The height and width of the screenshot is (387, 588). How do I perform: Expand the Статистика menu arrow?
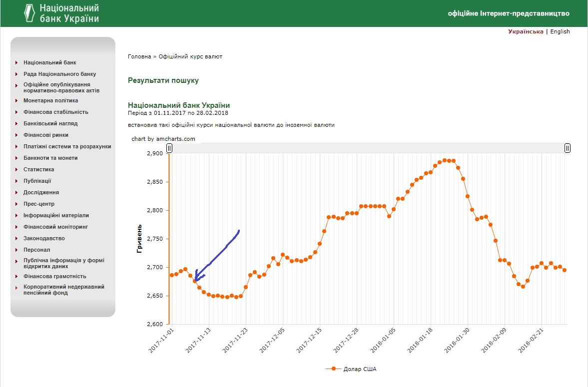16,169
